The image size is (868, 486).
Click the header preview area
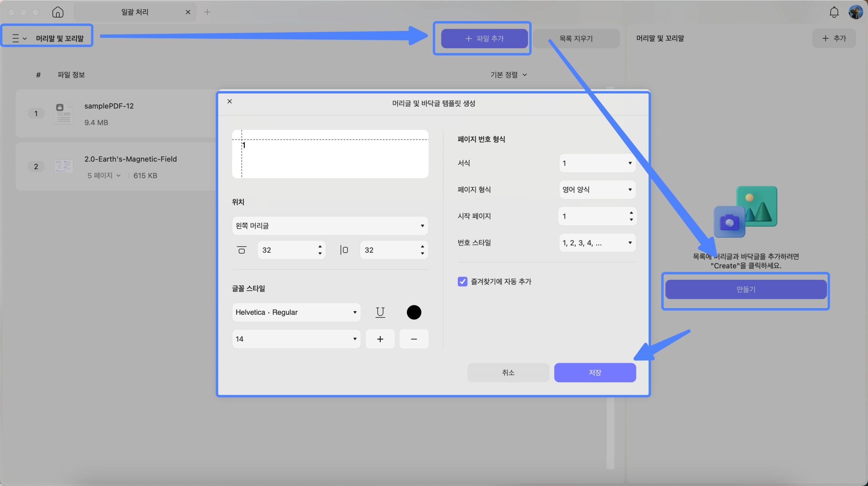pos(330,154)
